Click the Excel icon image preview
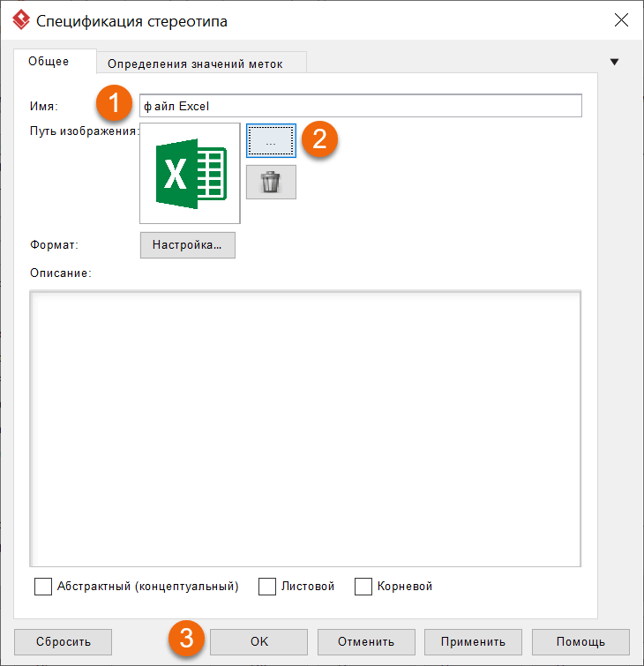 pos(190,173)
